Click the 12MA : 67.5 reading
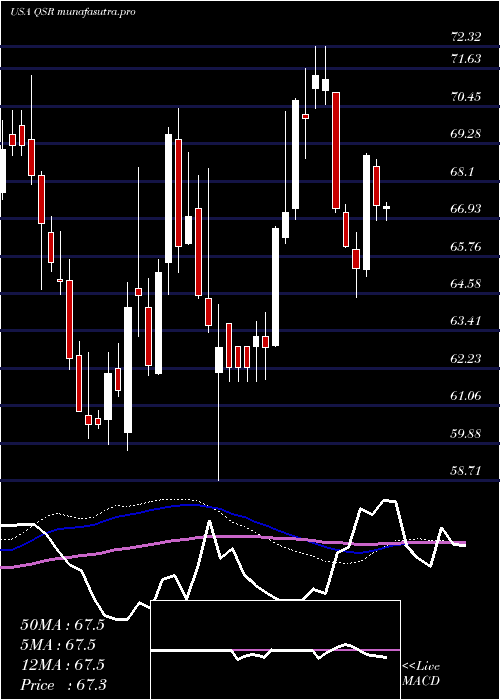Viewport: 500px width, 700px height. coord(62,664)
